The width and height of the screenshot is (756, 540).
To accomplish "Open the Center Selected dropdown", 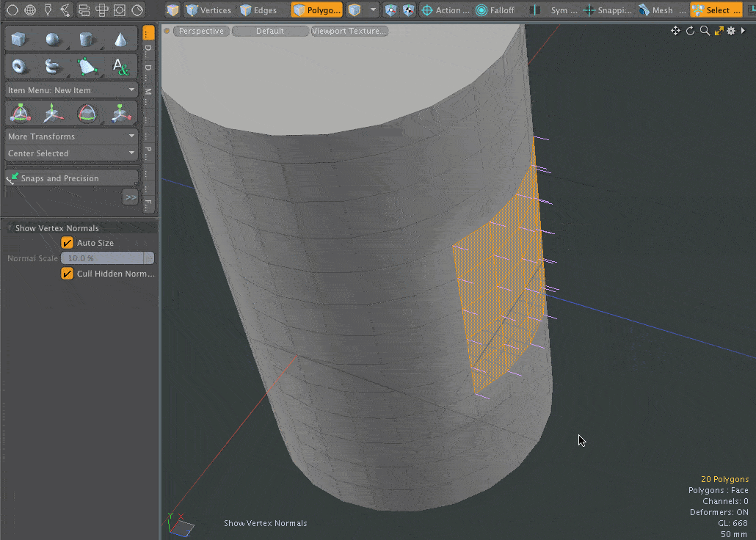I will [x=71, y=153].
